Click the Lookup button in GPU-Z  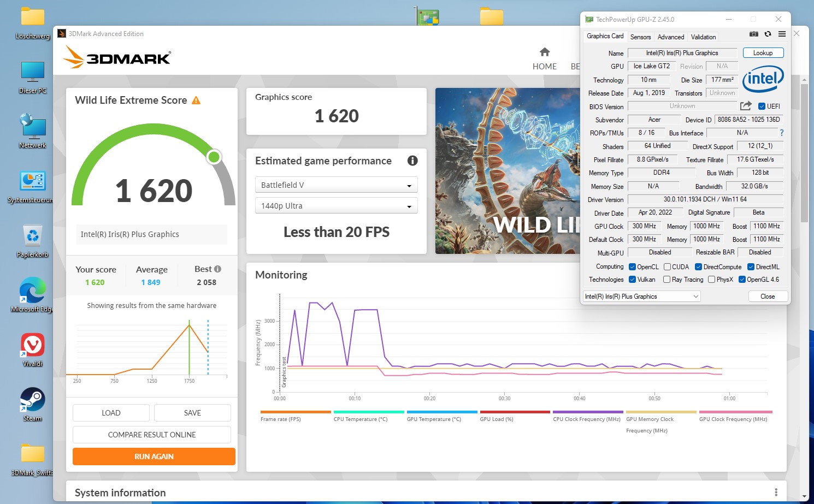763,53
